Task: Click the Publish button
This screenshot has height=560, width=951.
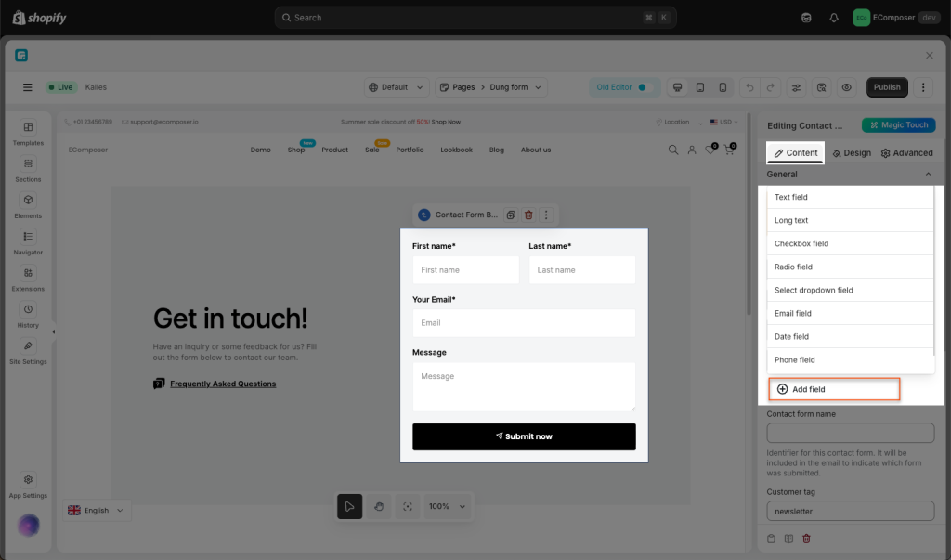Action: [x=887, y=87]
